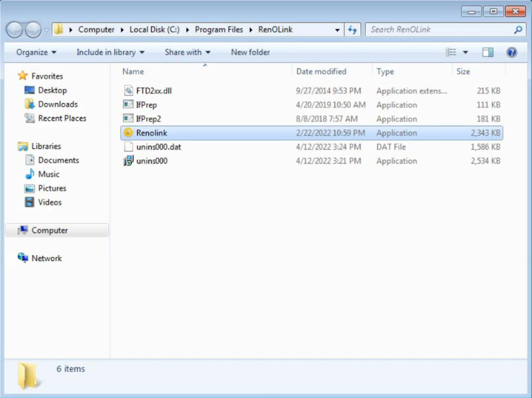Open the change view options arrow
532x398 pixels.
(x=465, y=52)
